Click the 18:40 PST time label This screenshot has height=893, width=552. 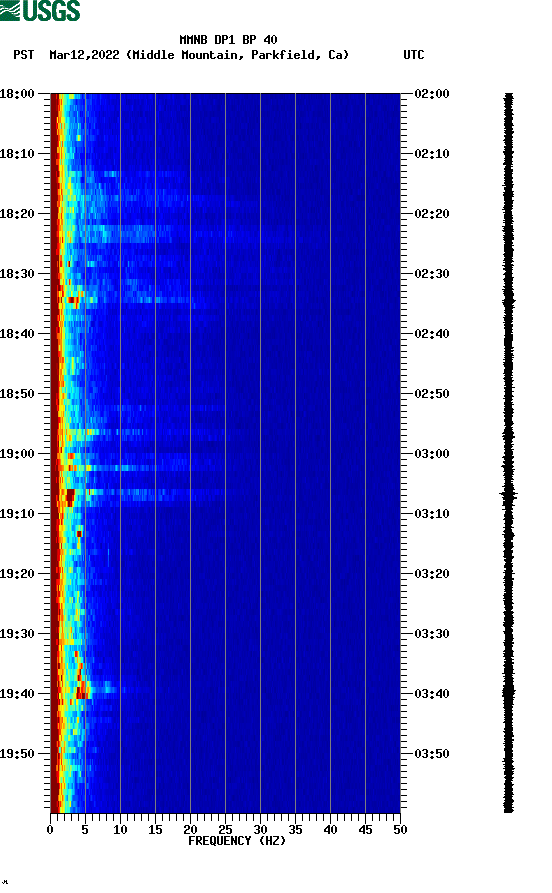pyautogui.click(x=17, y=334)
